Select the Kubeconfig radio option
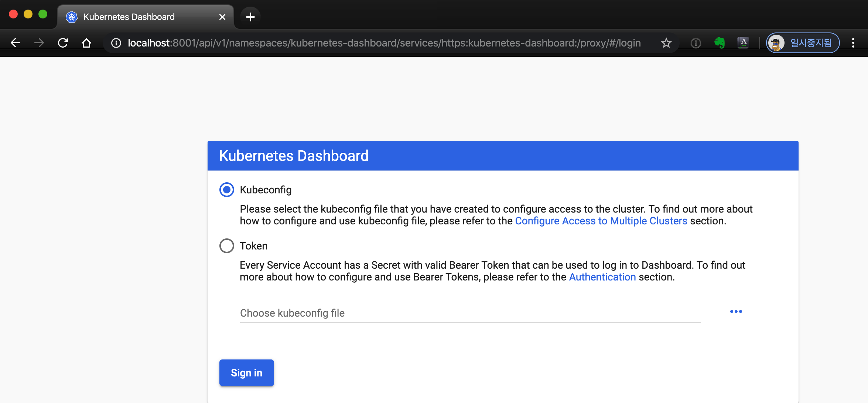 click(x=227, y=190)
